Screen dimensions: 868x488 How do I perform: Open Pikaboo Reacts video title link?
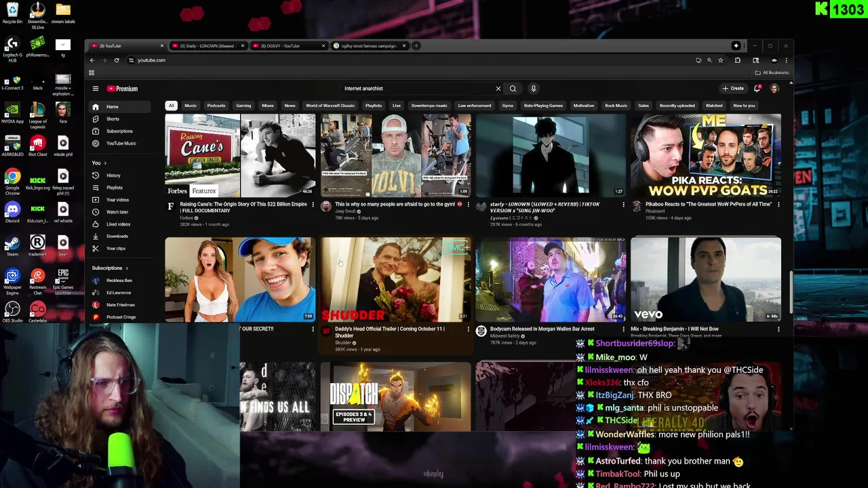[x=708, y=204]
